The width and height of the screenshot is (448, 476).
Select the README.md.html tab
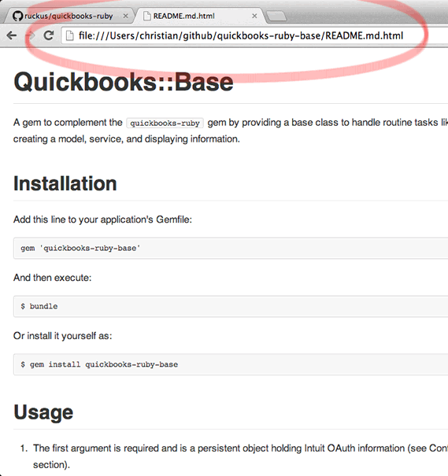(199, 16)
